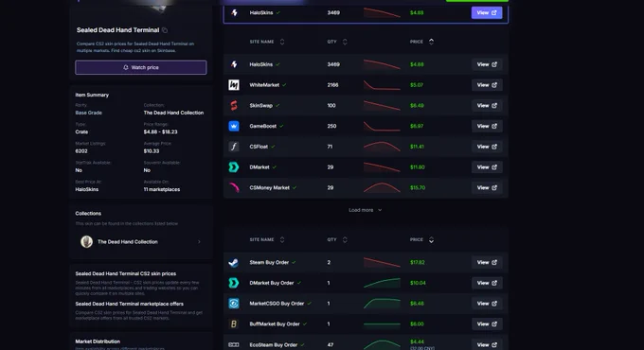Click the Steam Buy Order site name
The width and height of the screenshot is (644, 350).
(x=269, y=262)
